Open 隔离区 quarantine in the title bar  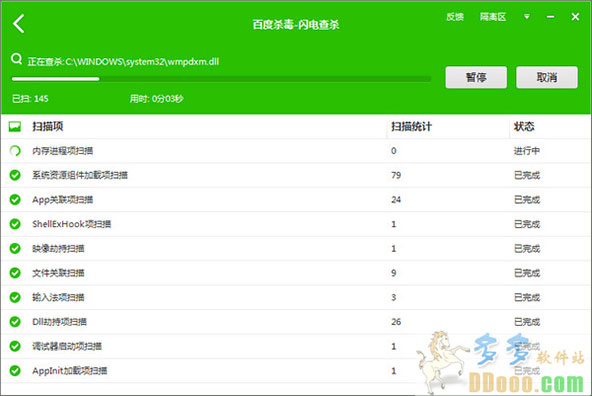pos(493,17)
